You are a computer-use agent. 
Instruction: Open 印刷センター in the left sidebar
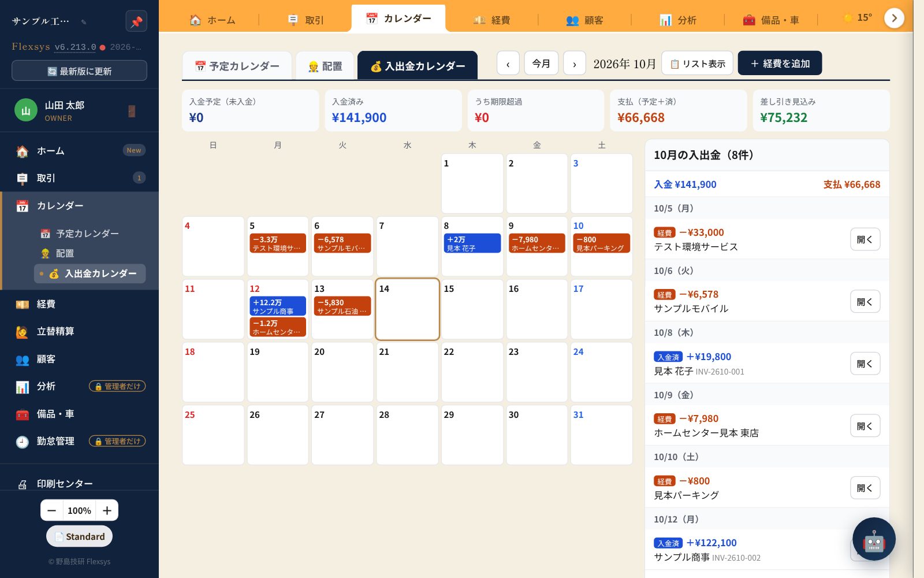[79, 484]
